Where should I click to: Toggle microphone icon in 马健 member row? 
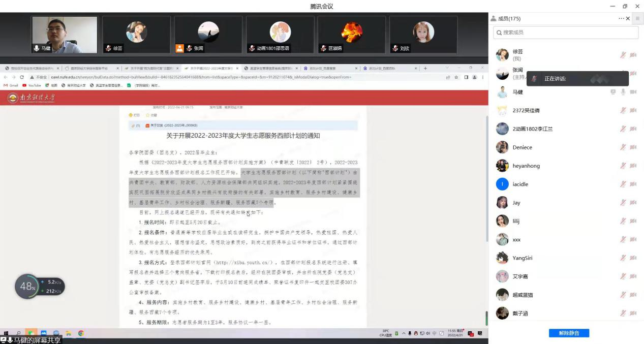(x=623, y=92)
